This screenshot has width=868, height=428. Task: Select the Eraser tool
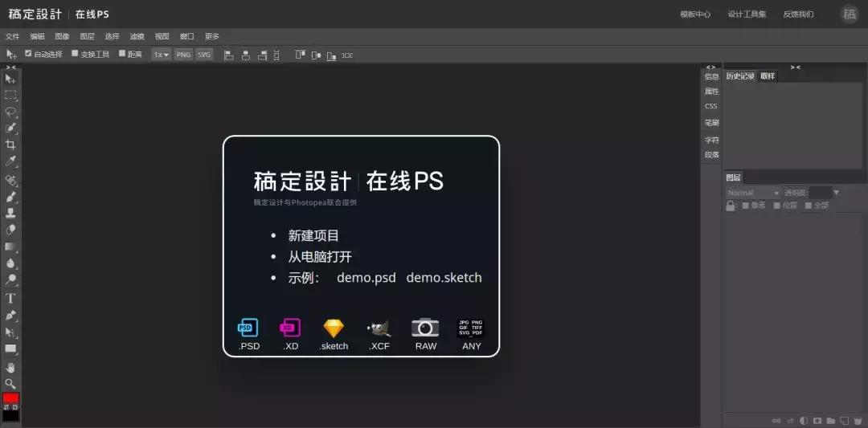tap(10, 230)
